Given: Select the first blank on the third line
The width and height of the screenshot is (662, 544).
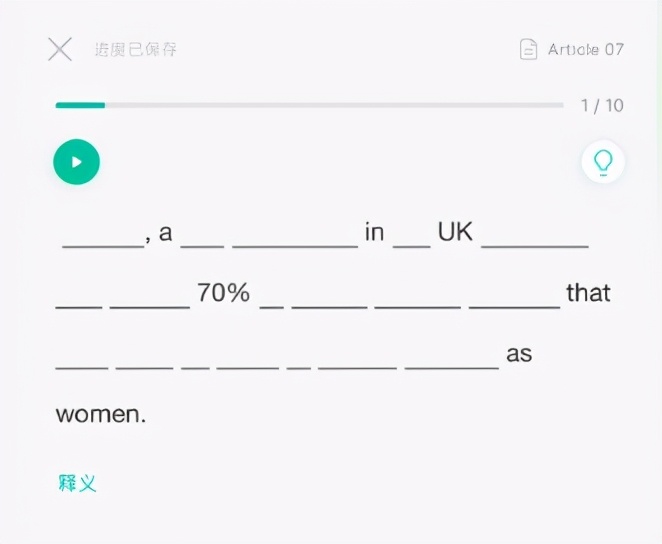Looking at the screenshot, I should [81, 356].
